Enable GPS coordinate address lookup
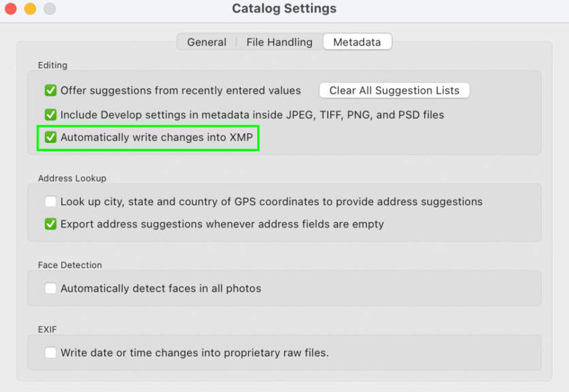569x392 pixels. 50,201
